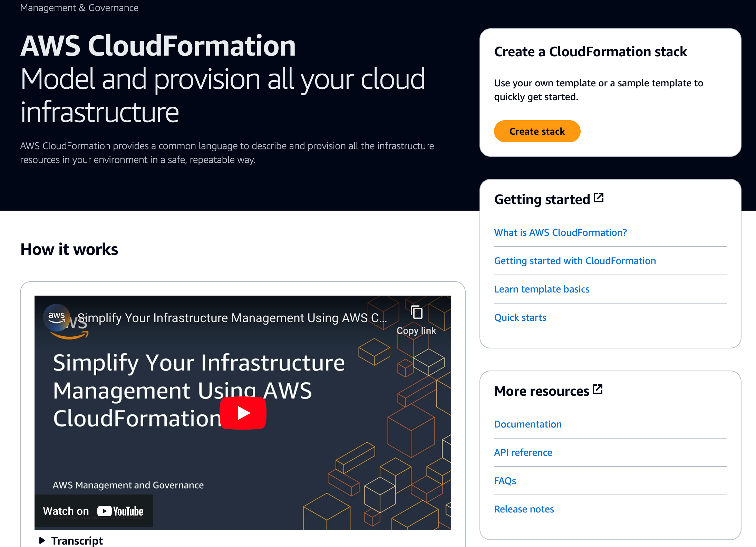Open the Quick starts link

[x=520, y=317]
